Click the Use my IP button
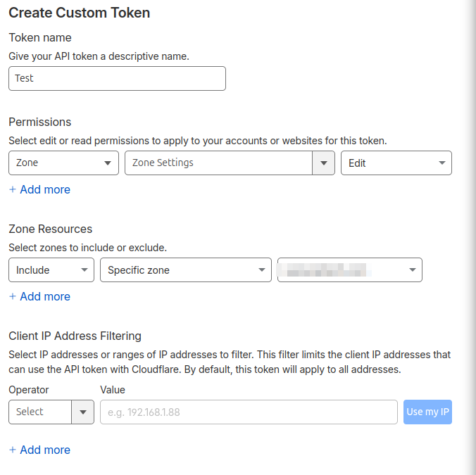 [x=427, y=412]
